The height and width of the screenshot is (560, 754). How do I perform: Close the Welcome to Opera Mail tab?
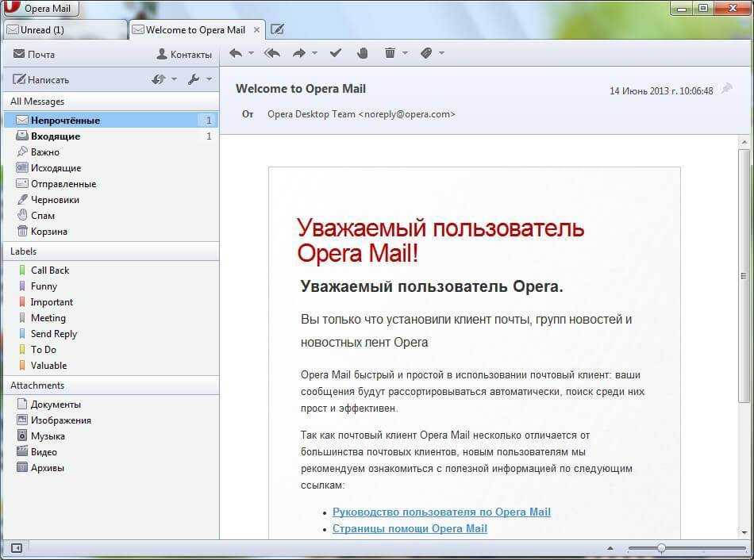coord(257,30)
